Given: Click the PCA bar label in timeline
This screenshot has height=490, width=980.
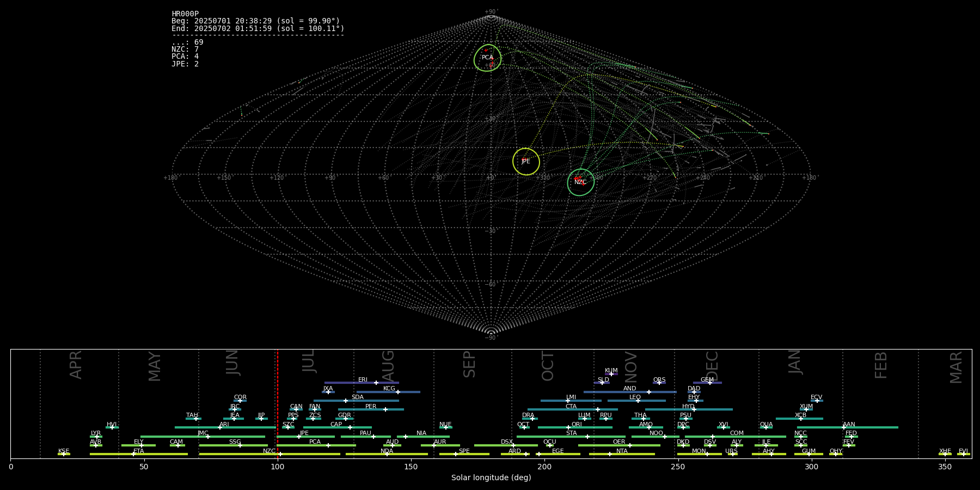Looking at the screenshot, I should [315, 442].
